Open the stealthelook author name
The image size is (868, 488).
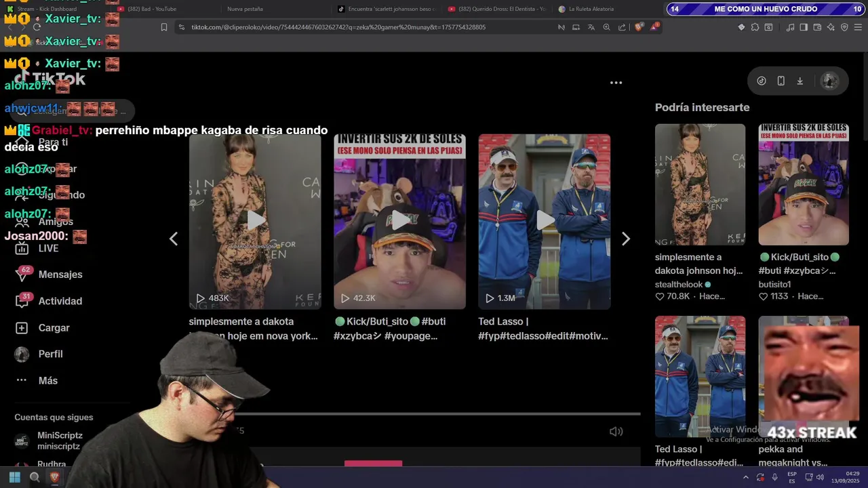point(679,285)
